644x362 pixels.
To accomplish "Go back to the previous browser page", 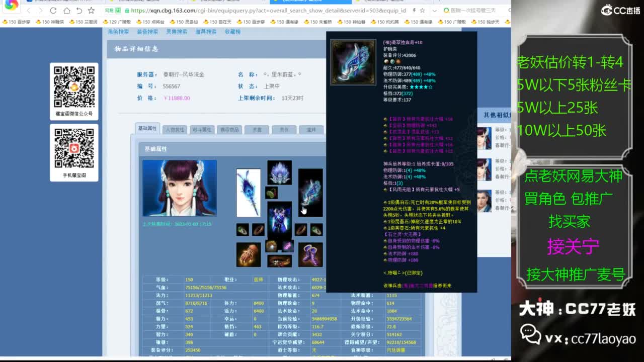I will [x=29, y=11].
